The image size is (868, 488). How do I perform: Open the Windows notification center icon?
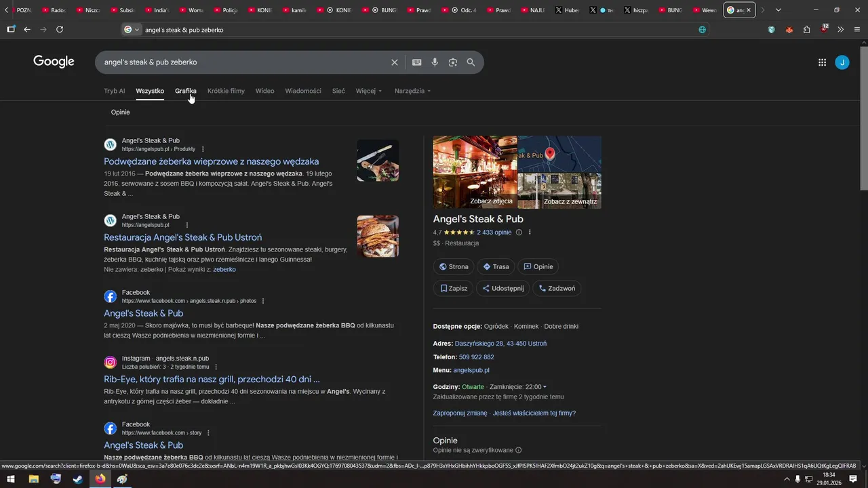(853, 479)
